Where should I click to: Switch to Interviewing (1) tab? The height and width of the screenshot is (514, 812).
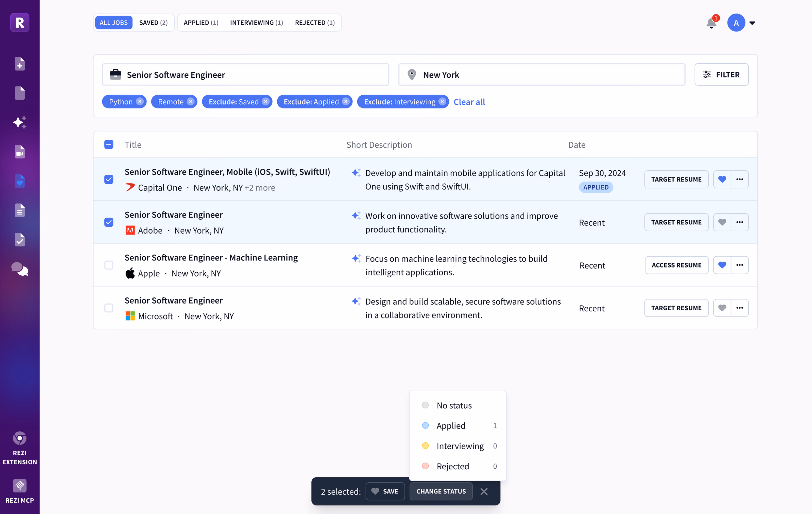coord(256,23)
